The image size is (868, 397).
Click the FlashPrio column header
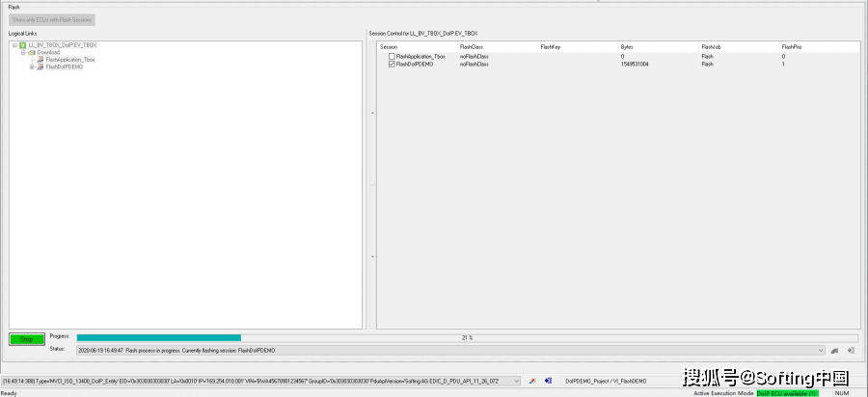[x=818, y=47]
